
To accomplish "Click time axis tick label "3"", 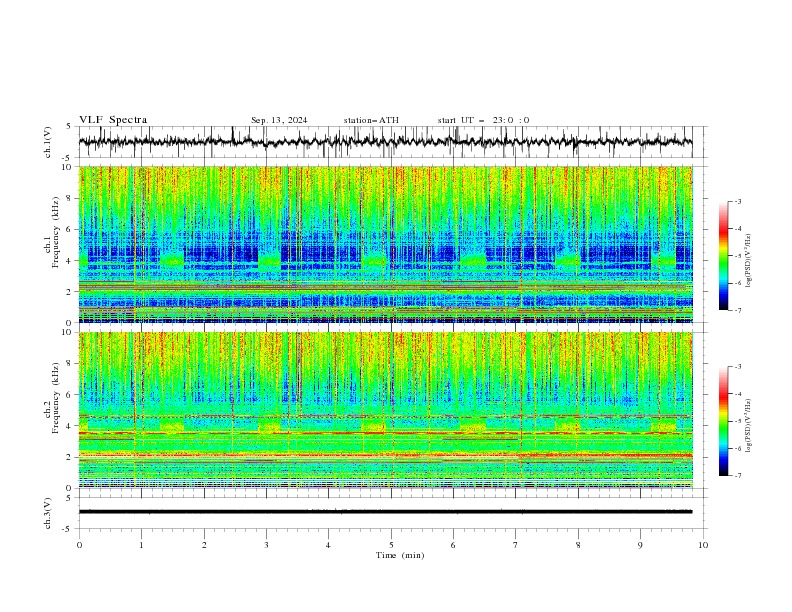I will (266, 545).
